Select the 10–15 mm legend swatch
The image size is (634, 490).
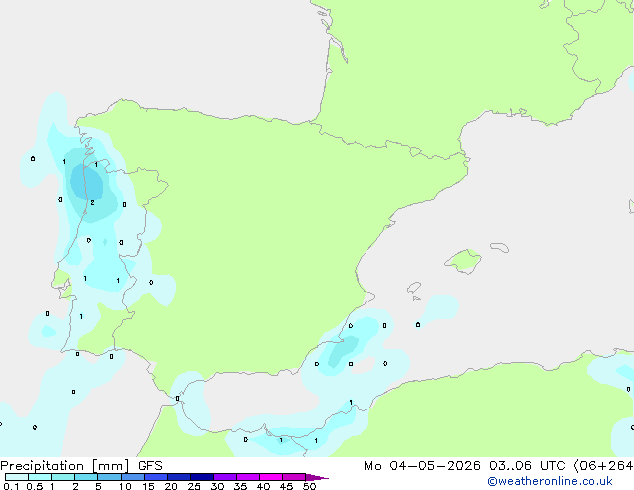[132, 477]
